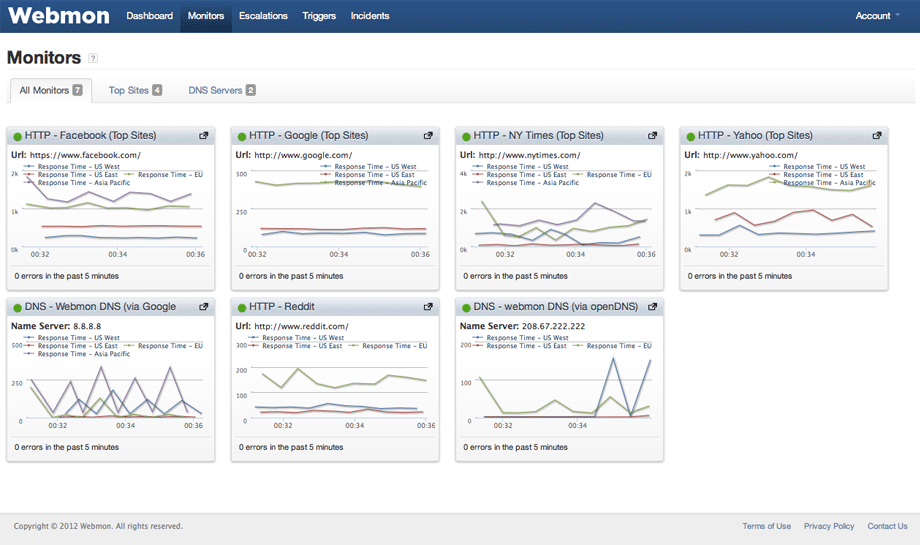Select Monitors in navigation bar

(206, 16)
